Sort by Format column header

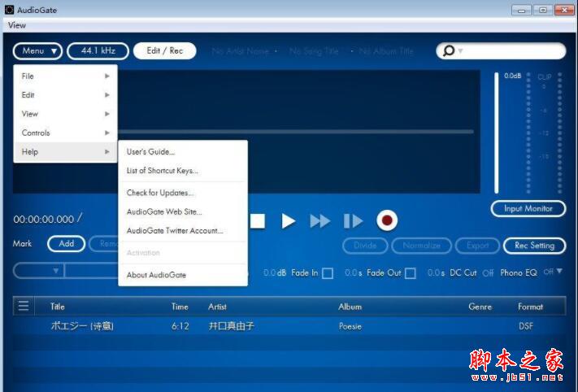tap(530, 307)
